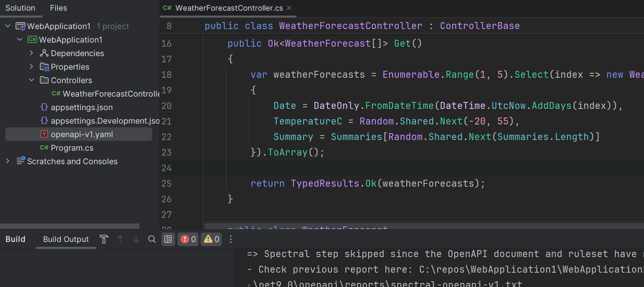Open the Build toolbar more options menu
Image resolution: width=644 pixels, height=287 pixels.
[231, 239]
